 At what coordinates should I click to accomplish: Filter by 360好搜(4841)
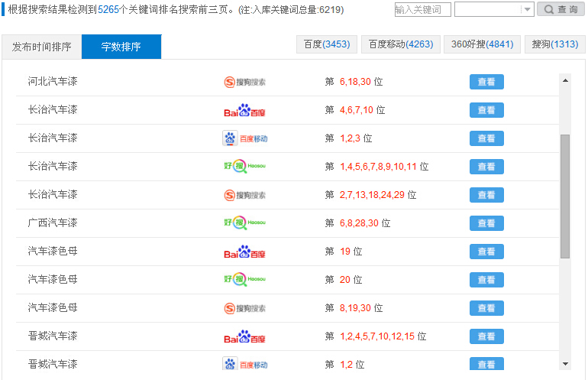[483, 44]
